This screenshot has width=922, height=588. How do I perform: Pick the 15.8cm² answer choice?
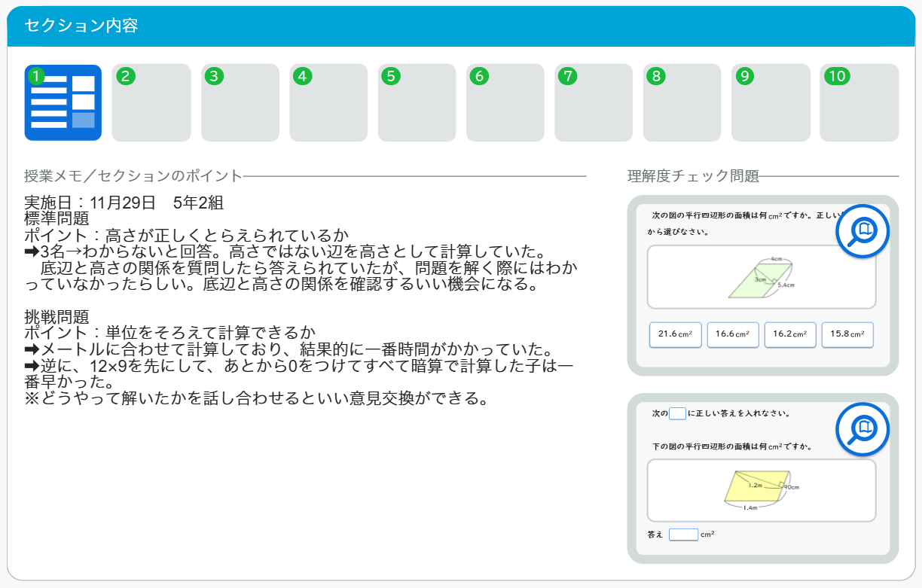847,335
